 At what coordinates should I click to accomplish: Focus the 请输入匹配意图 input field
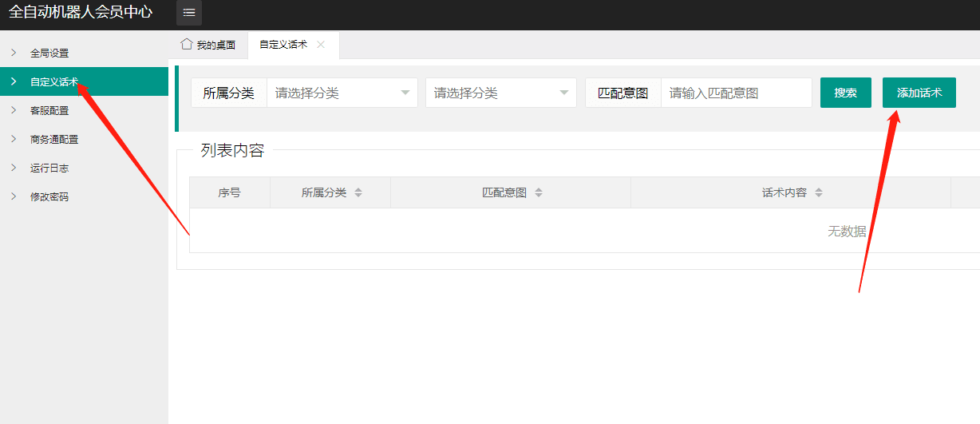coord(736,93)
